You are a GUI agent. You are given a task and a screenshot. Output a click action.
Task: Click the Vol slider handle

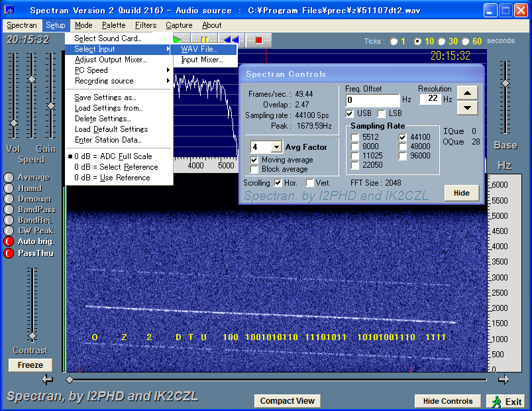14,123
